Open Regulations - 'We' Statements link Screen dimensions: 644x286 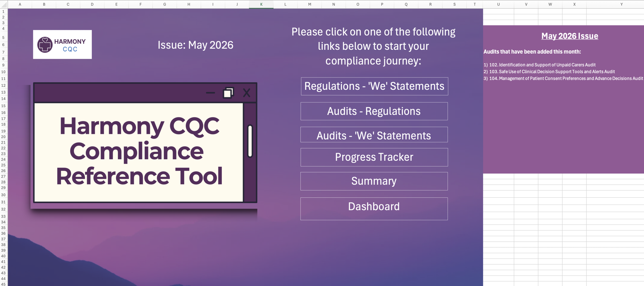(x=374, y=86)
